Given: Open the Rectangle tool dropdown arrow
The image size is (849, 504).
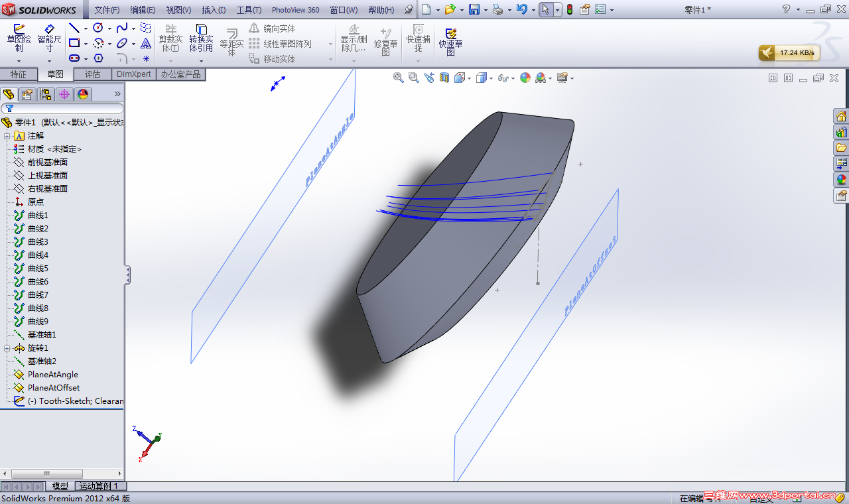Looking at the screenshot, I should tap(85, 44).
